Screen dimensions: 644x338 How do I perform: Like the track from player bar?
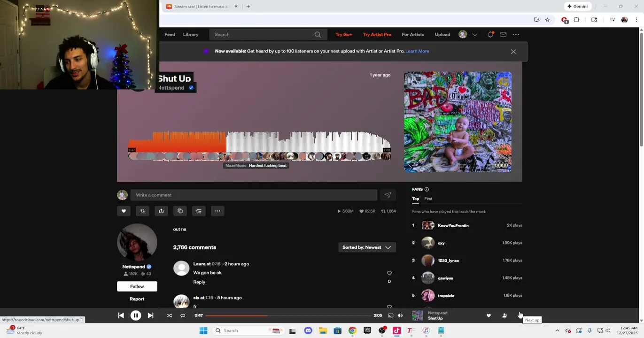click(489, 315)
